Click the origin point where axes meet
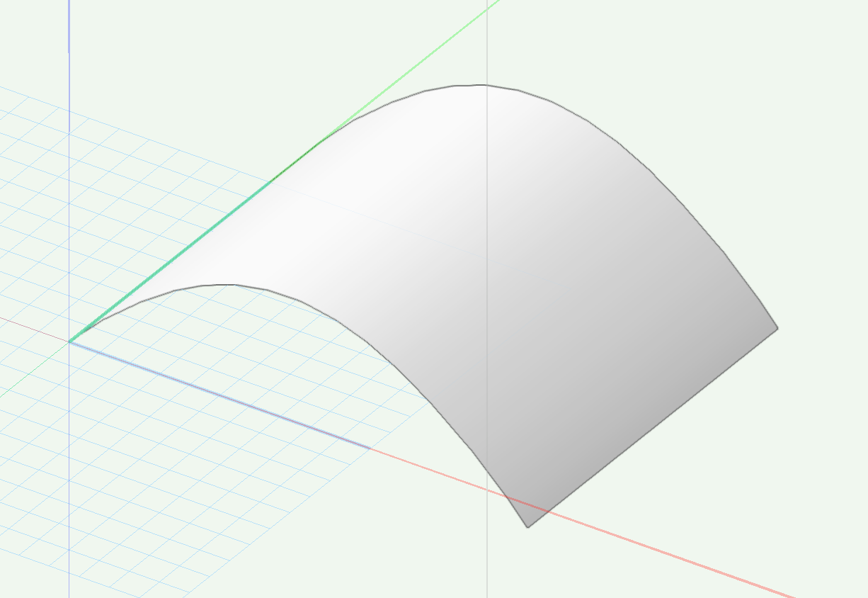 tap(69, 342)
